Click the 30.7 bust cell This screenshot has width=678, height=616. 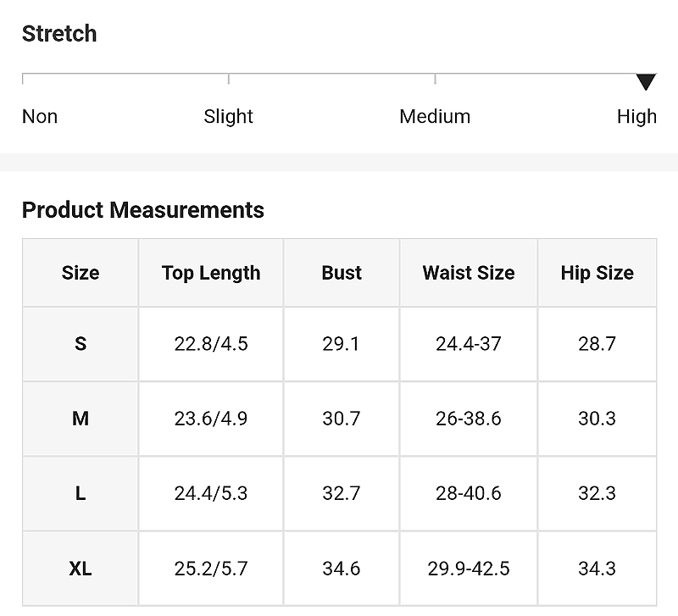tap(342, 419)
